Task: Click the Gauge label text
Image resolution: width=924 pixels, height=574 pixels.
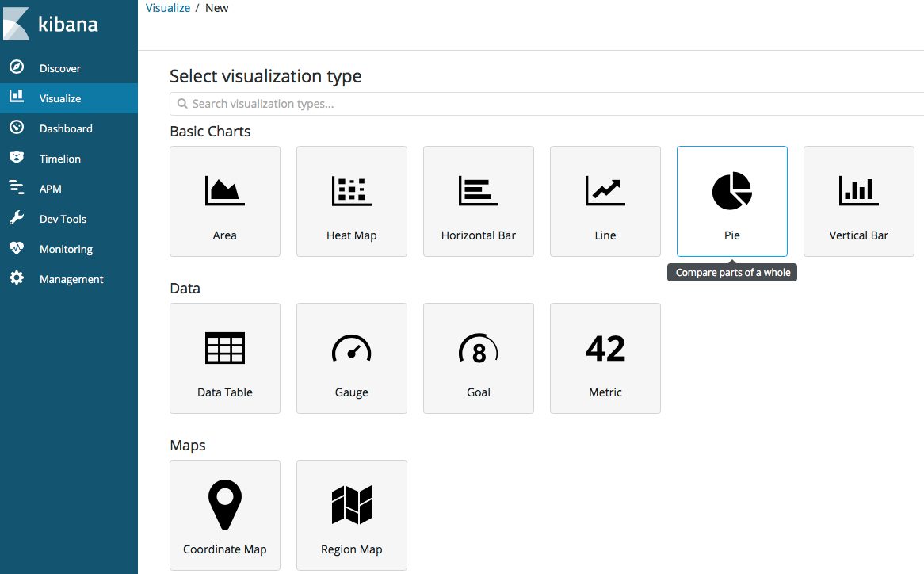Action: pos(352,392)
